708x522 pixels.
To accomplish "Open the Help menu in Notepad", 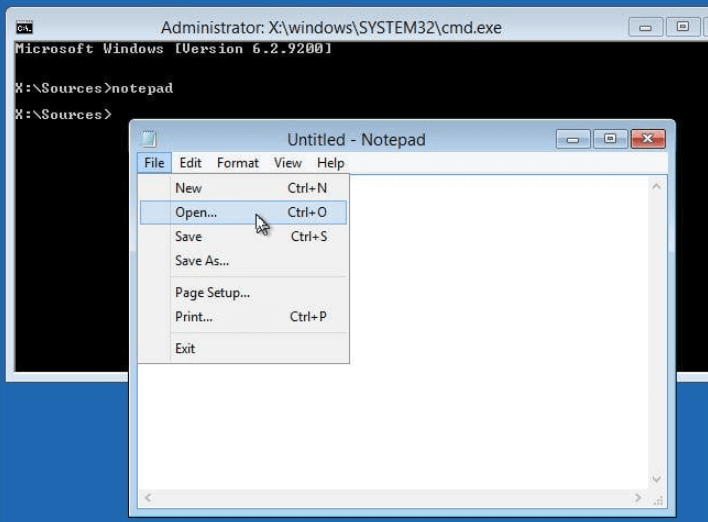I will pyautogui.click(x=331, y=163).
